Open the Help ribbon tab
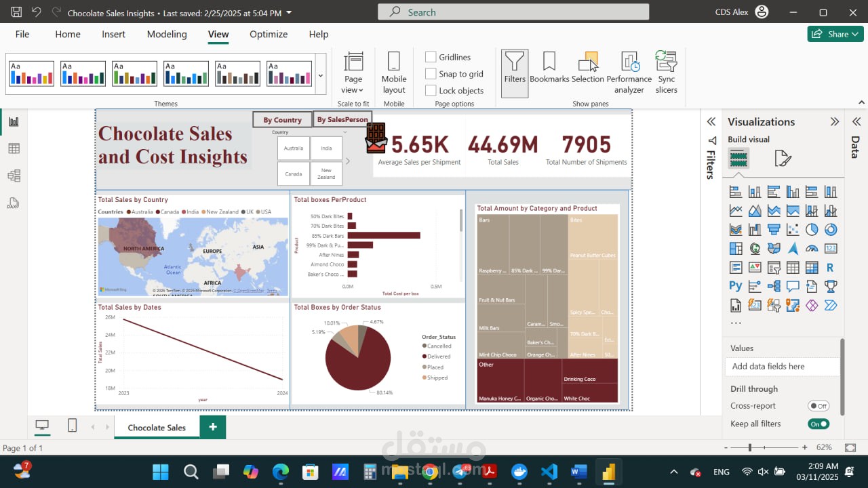Screen dimensions: 868x488 [x=319, y=34]
